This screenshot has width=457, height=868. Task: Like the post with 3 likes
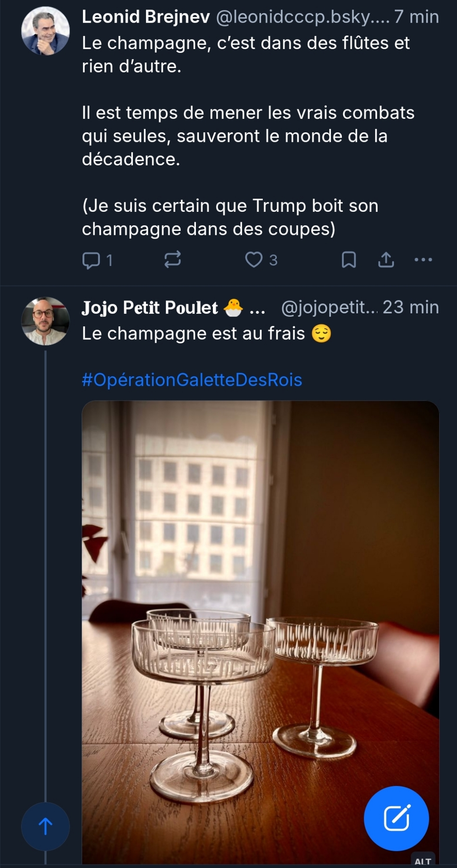254,260
